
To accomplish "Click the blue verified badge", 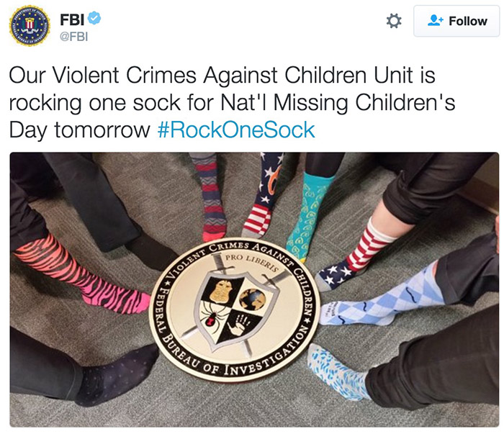I will (x=94, y=18).
